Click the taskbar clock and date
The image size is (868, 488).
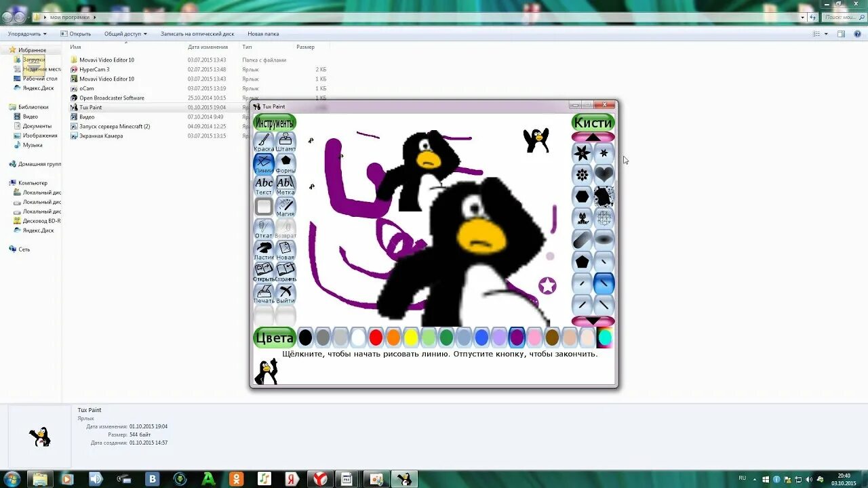[x=844, y=479]
